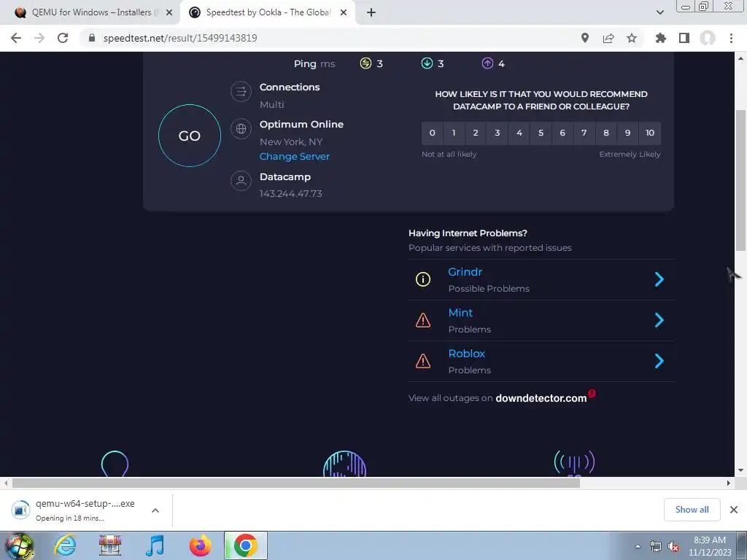This screenshot has width=747, height=560.
Task: Rate recommendation score 7
Action: point(584,133)
